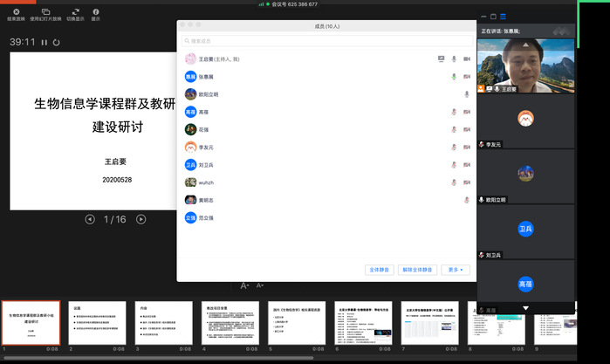Viewport: 610px width, 364px height.
Task: Click the Use Slideshow icon in toolbar
Action: click(x=46, y=10)
